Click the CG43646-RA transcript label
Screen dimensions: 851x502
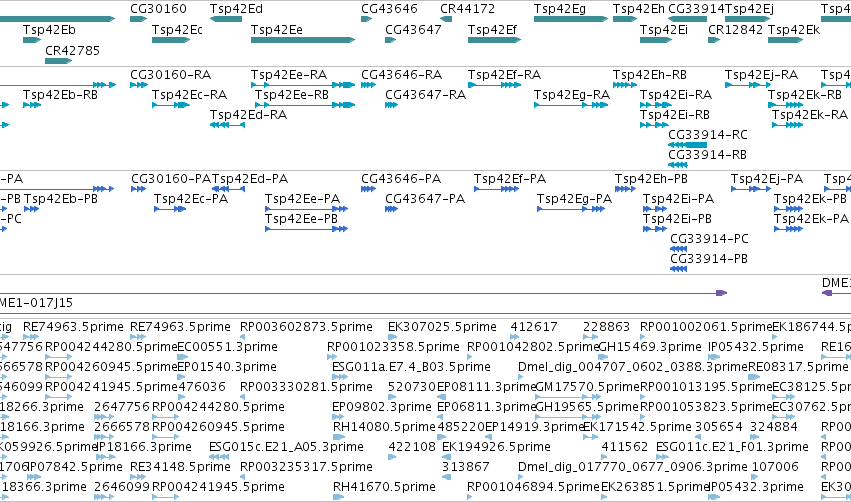(x=402, y=74)
